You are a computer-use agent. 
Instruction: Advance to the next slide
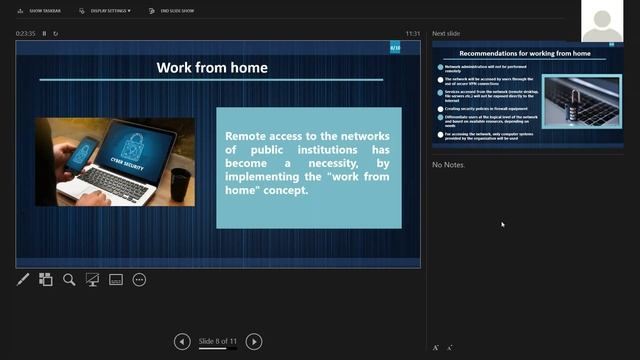[254, 342]
